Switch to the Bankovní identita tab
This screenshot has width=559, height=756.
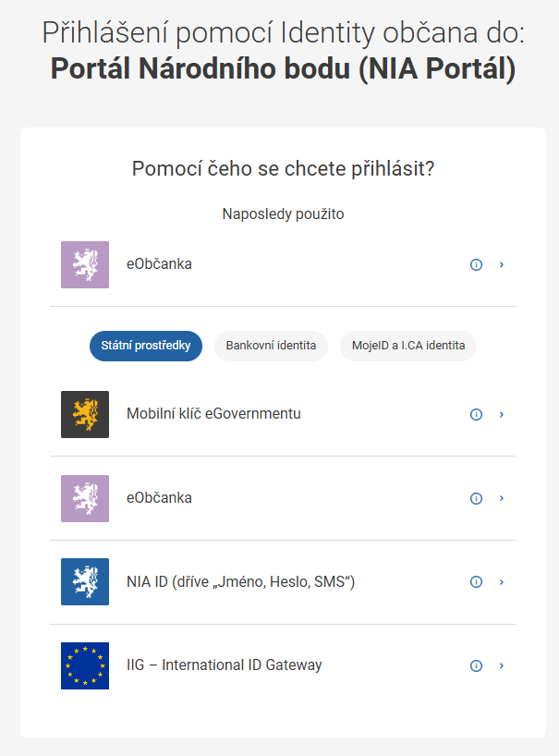[x=270, y=346]
